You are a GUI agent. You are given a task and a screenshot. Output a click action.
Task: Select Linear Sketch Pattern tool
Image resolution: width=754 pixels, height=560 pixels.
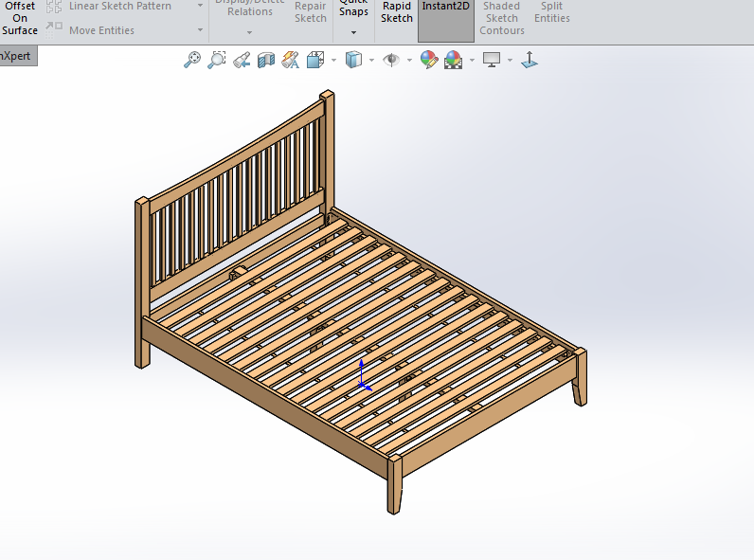[119, 6]
